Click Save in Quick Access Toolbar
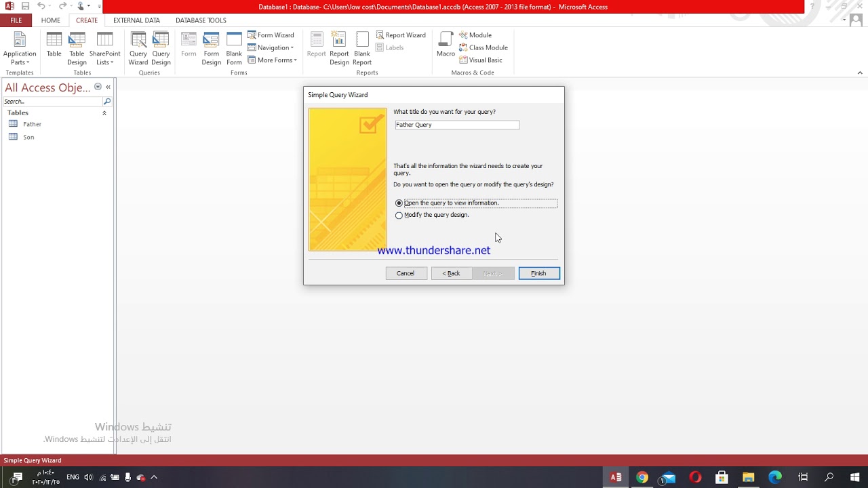The height and width of the screenshot is (488, 868). click(x=25, y=6)
